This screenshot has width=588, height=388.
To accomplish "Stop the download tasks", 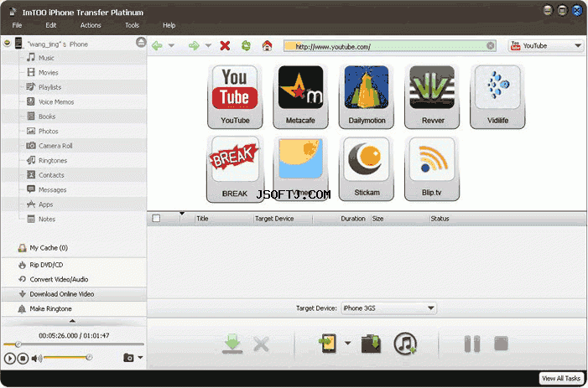I will 501,344.
